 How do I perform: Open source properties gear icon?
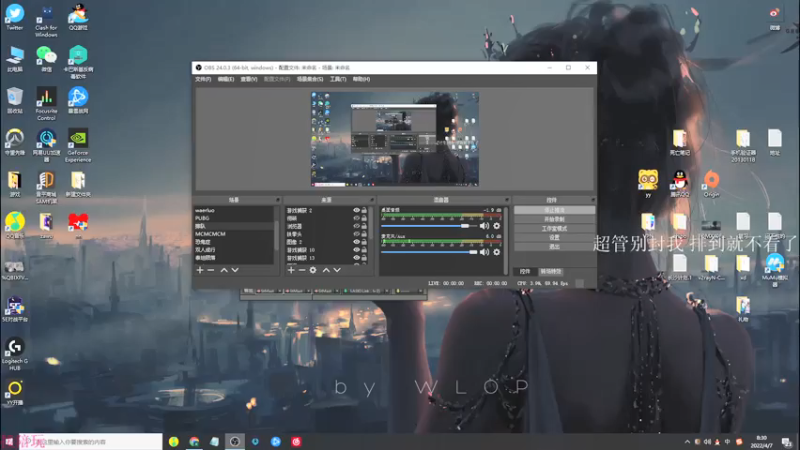pos(313,270)
